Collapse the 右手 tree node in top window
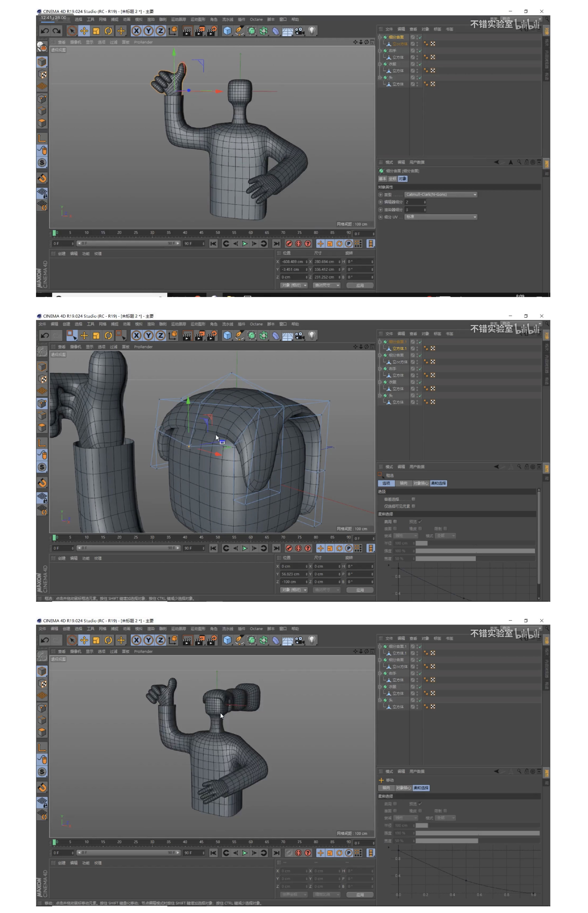This screenshot has height=913, width=588. click(380, 51)
